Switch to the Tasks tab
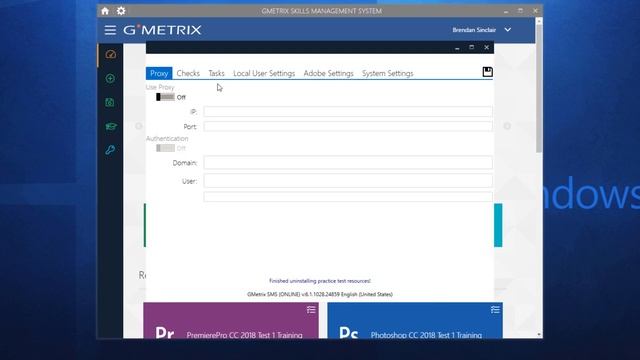Image resolution: width=640 pixels, height=360 pixels. (x=216, y=73)
